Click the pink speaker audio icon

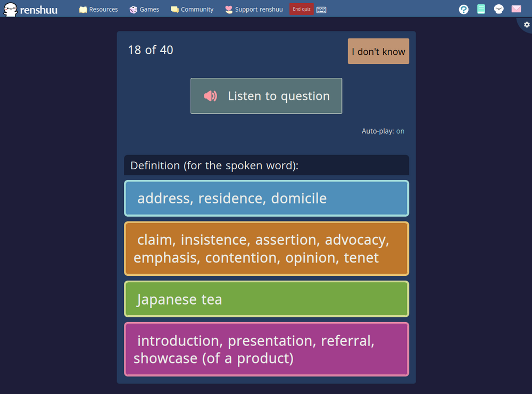click(x=211, y=96)
